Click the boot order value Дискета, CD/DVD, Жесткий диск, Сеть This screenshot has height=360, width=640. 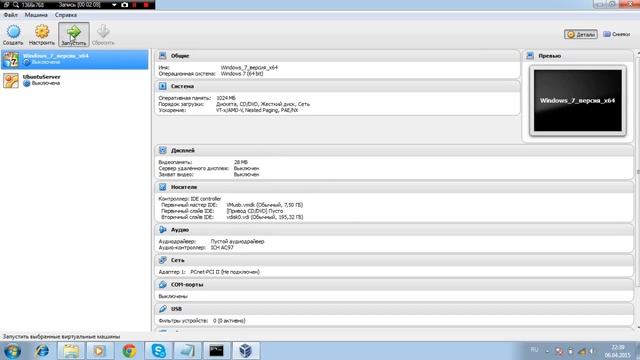click(263, 104)
